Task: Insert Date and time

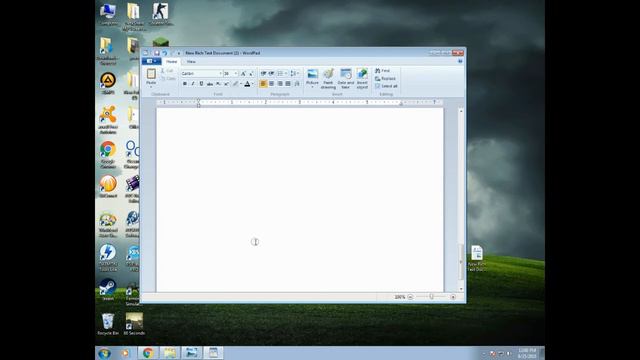Action: (x=346, y=78)
